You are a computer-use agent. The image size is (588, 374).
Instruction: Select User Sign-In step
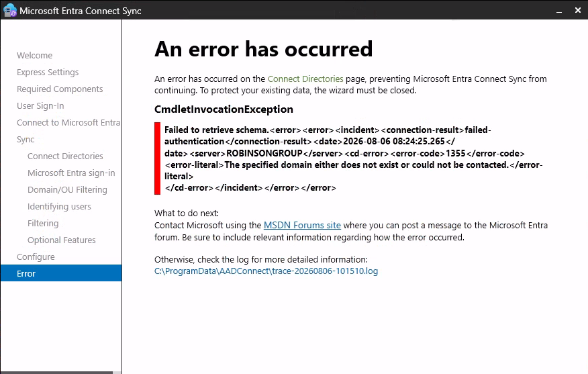click(x=40, y=106)
